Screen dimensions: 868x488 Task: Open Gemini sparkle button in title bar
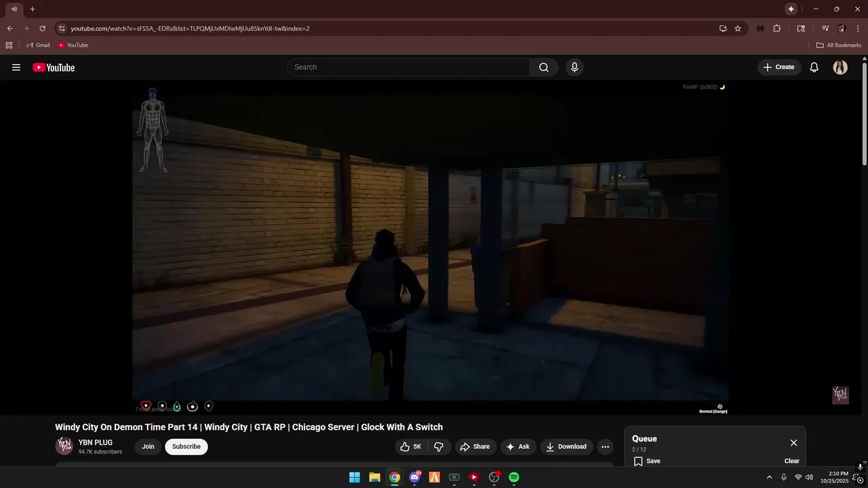coord(791,9)
